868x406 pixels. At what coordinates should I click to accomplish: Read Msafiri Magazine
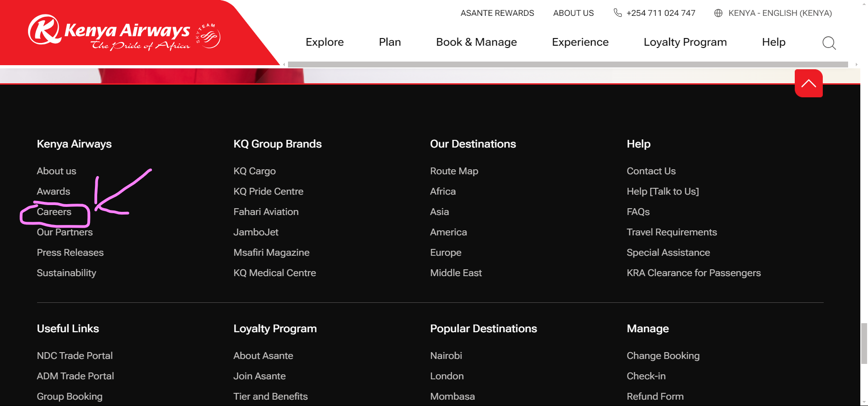point(271,253)
